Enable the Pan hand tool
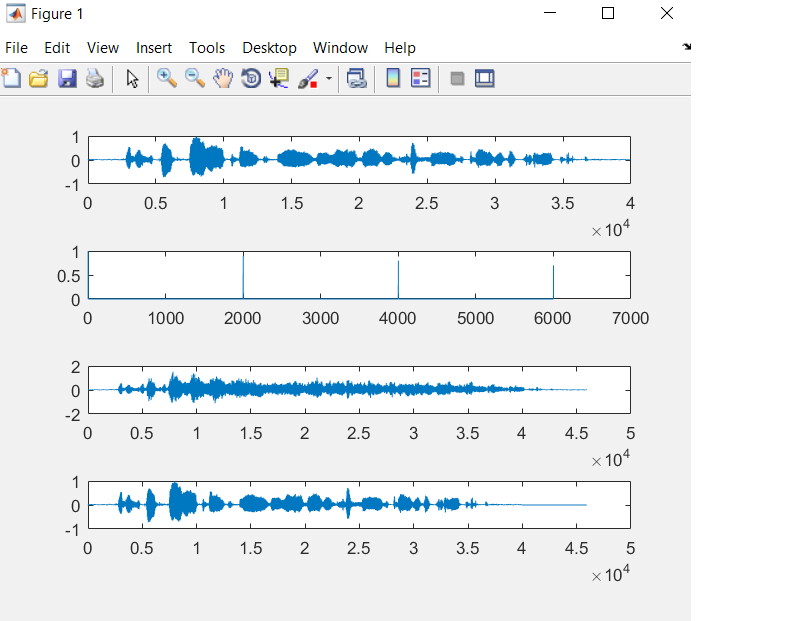This screenshot has height=621, width=799. (223, 78)
